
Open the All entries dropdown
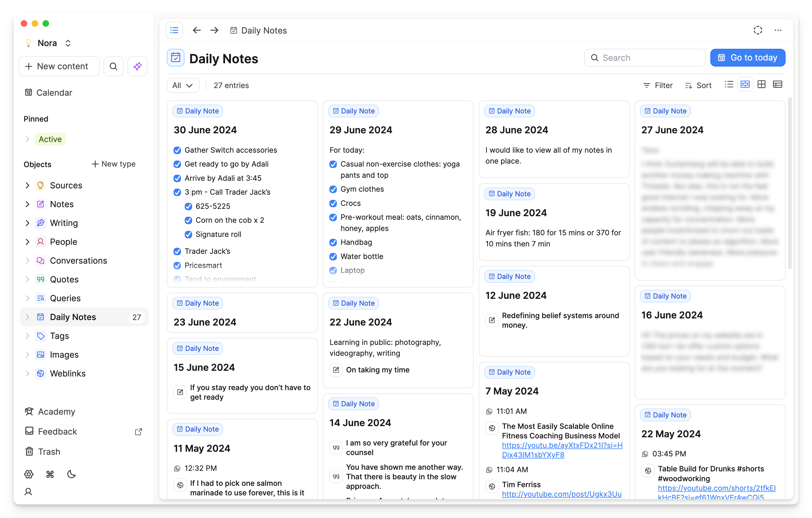[183, 85]
